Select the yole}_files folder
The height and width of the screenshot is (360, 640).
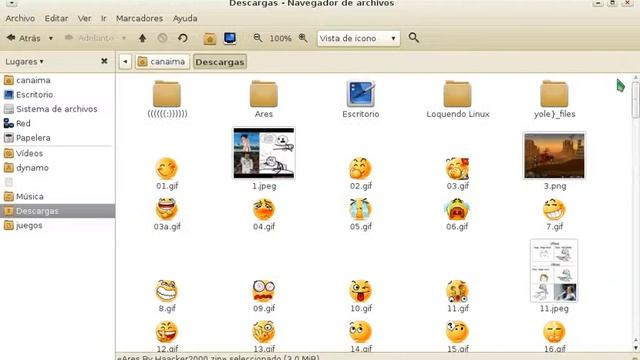click(554, 99)
